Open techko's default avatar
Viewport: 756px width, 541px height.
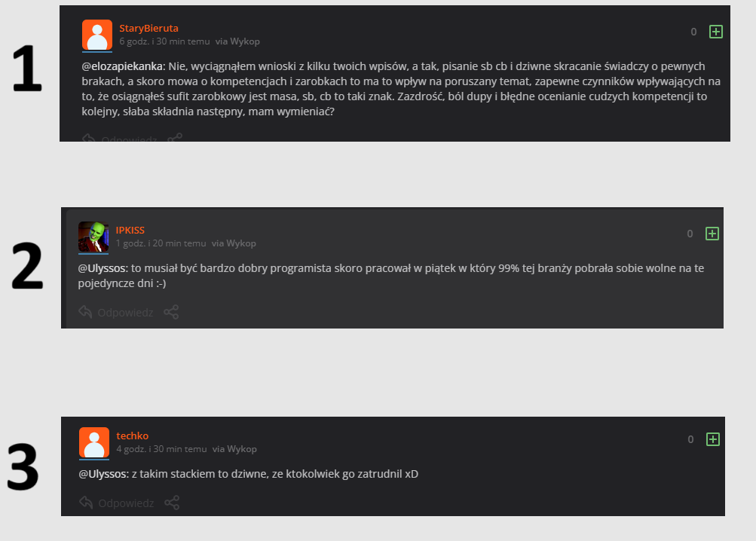coord(94,442)
